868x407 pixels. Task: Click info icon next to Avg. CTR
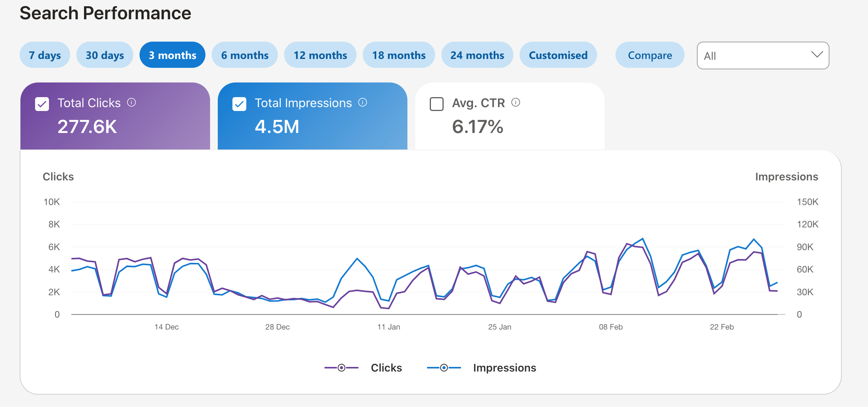515,103
